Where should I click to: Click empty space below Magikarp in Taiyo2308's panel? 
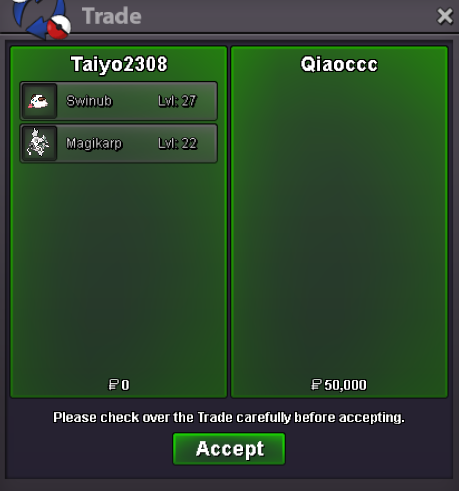click(x=119, y=267)
